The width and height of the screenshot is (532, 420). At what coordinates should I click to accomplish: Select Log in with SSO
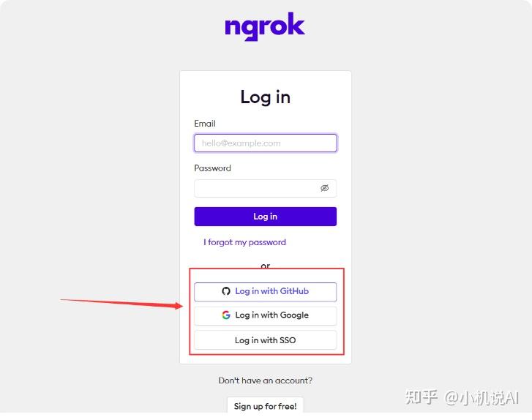[266, 340]
